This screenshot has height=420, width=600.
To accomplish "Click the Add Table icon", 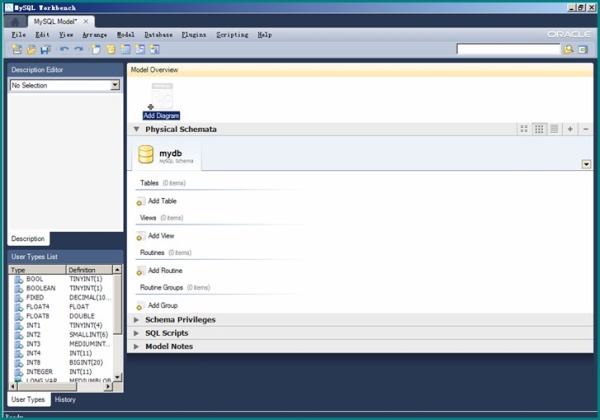I will point(141,202).
